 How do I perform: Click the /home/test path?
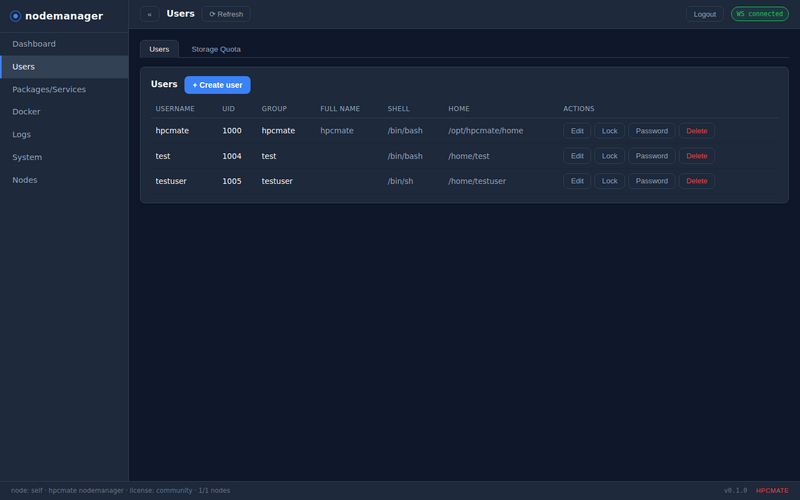tap(469, 156)
